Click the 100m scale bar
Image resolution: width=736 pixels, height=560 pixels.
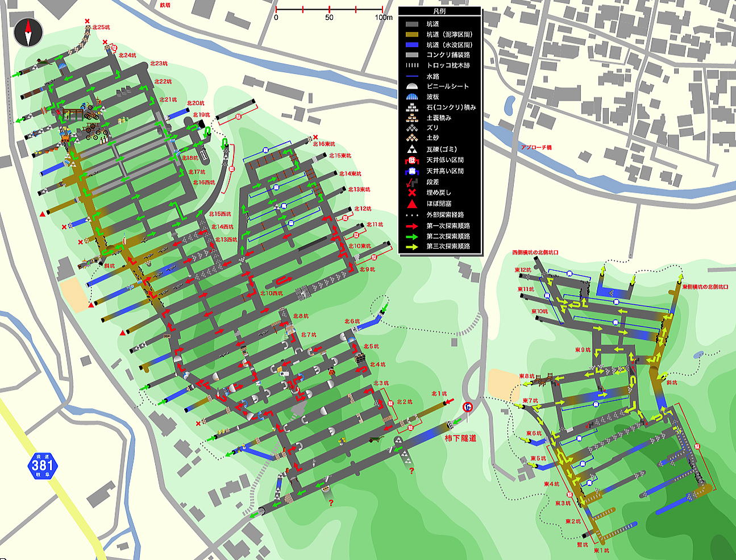pyautogui.click(x=330, y=10)
